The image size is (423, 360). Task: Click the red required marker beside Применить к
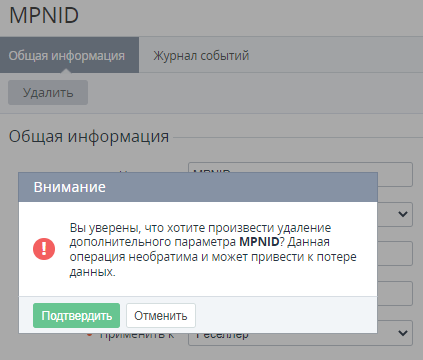(89, 335)
